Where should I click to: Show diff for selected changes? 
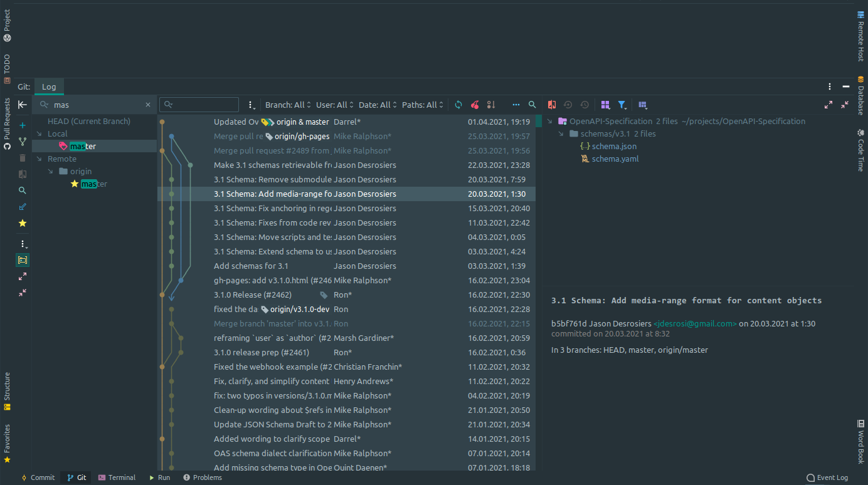click(552, 105)
